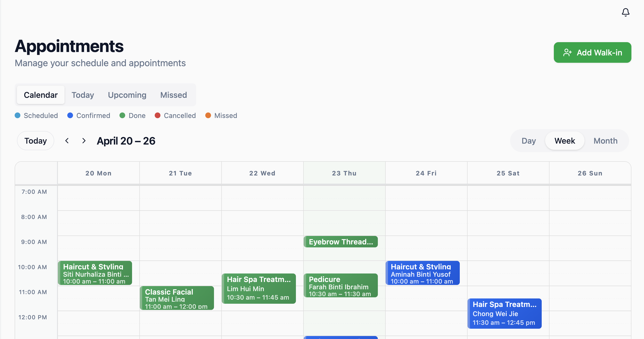
Task: Click the Appointments page heading
Action: coord(69,46)
